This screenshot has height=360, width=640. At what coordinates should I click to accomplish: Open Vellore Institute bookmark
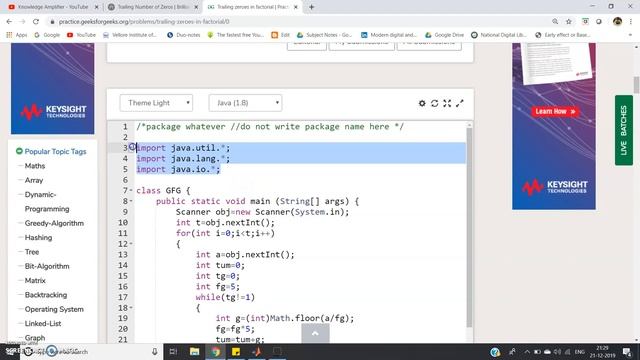130,35
